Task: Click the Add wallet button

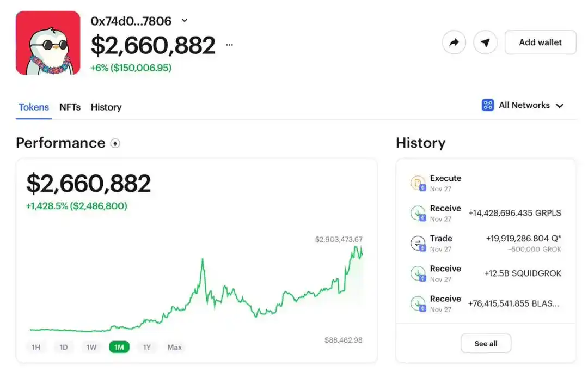Action: 540,42
